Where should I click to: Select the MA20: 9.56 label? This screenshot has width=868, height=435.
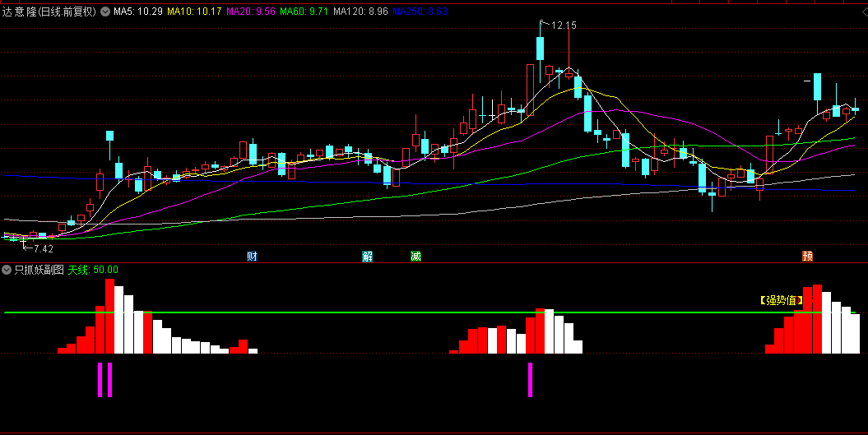tap(251, 11)
